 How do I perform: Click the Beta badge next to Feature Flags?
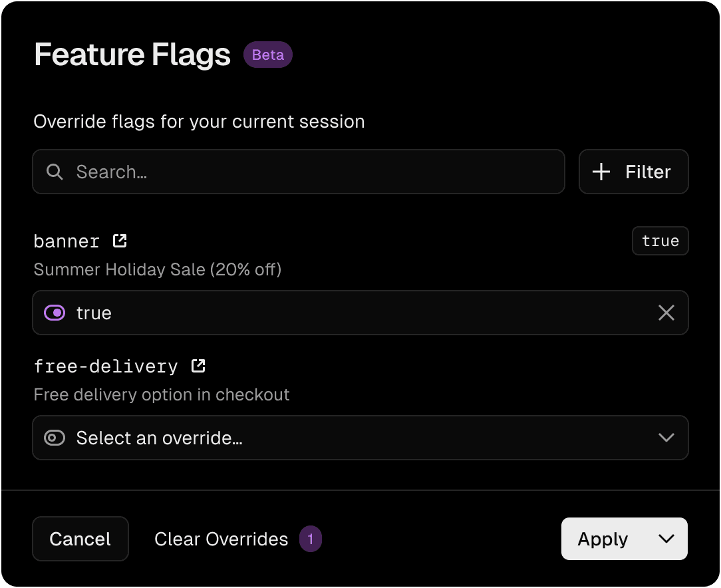(268, 55)
